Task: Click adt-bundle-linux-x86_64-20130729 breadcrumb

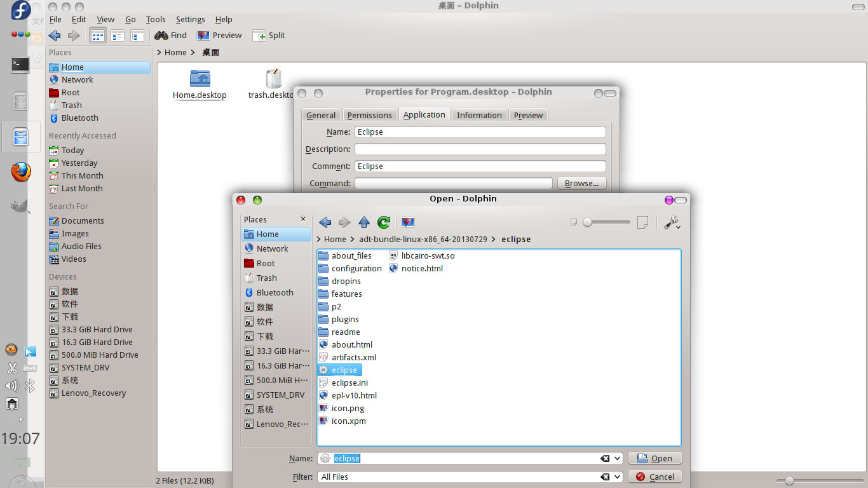Action: pyautogui.click(x=423, y=240)
